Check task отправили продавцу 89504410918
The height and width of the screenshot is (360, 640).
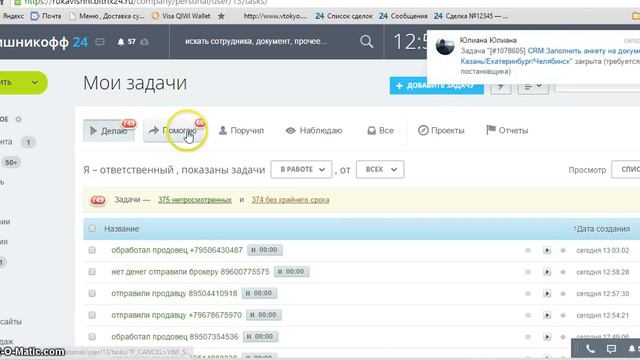point(92,293)
